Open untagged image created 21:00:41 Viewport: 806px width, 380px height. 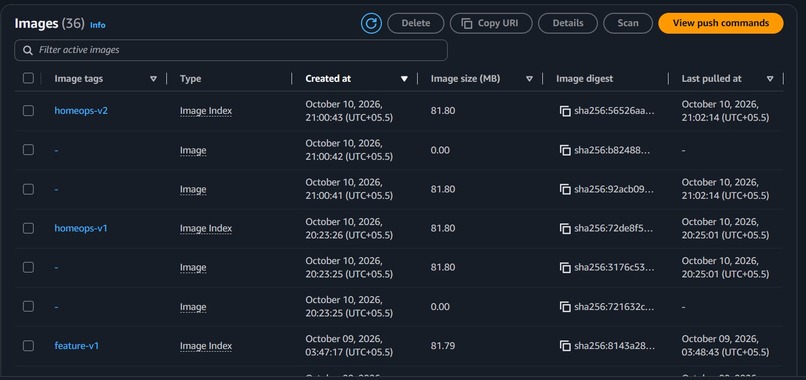click(x=56, y=189)
